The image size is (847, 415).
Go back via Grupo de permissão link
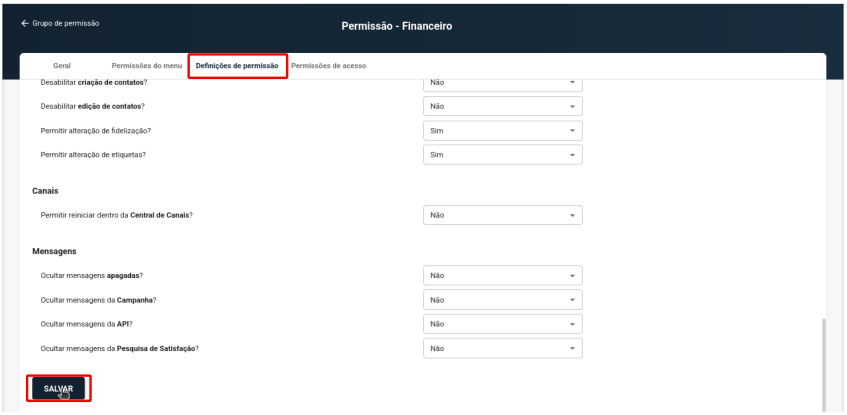pyautogui.click(x=66, y=24)
